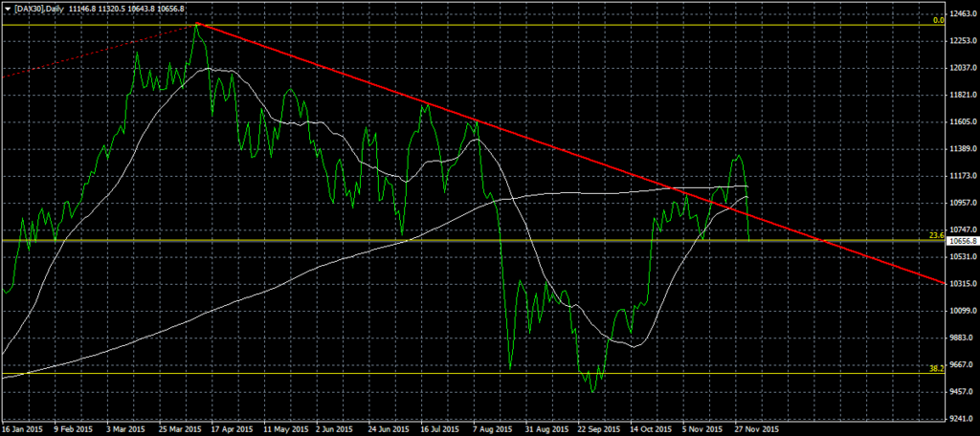Image resolution: width=980 pixels, height=436 pixels.
Task: Click the 0.0 Fibonacci level label
Action: coord(938,18)
